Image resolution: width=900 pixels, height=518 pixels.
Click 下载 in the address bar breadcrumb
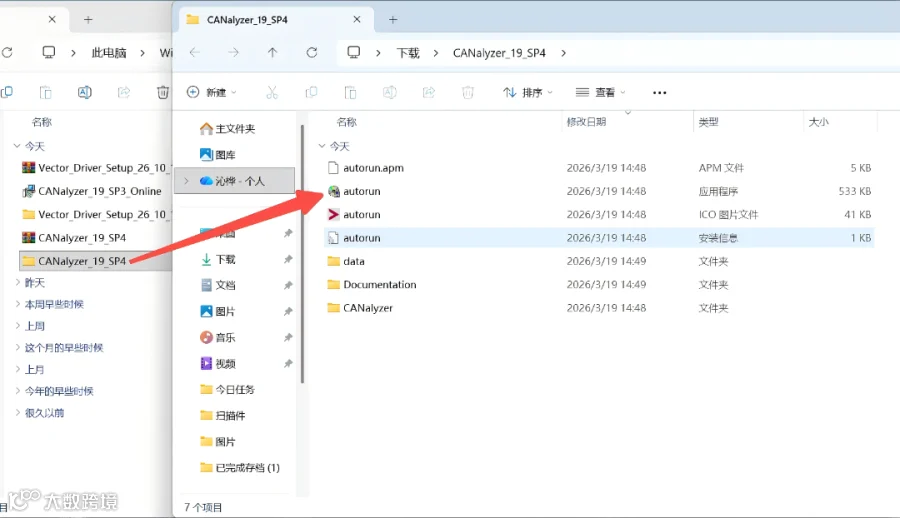pos(408,53)
